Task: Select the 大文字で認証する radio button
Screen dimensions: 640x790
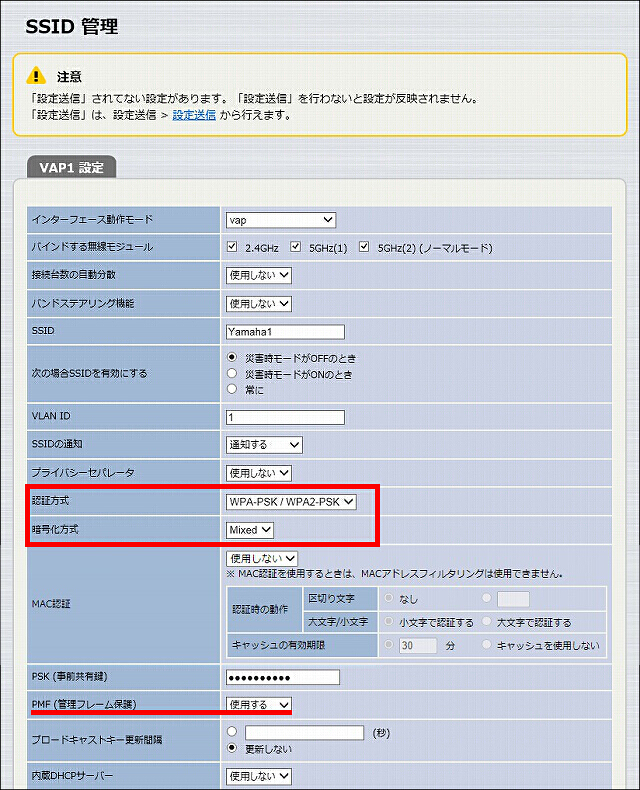Action: pos(486,621)
